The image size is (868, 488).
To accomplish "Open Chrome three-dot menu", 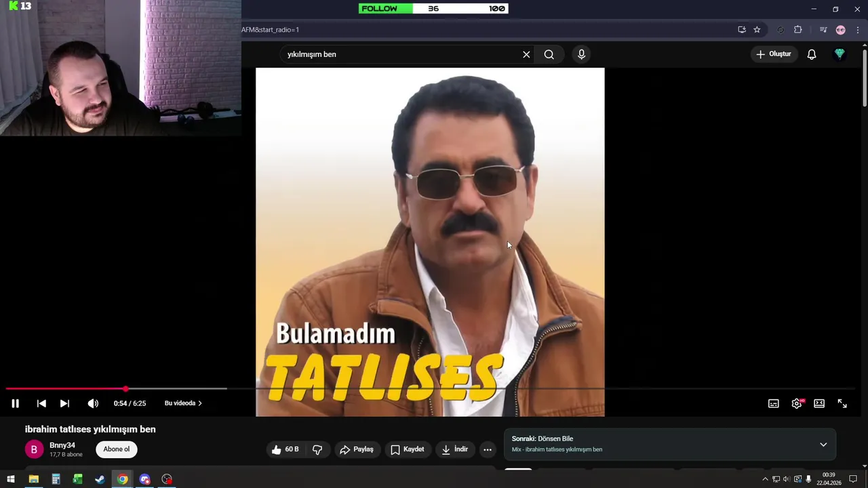I will tap(858, 30).
